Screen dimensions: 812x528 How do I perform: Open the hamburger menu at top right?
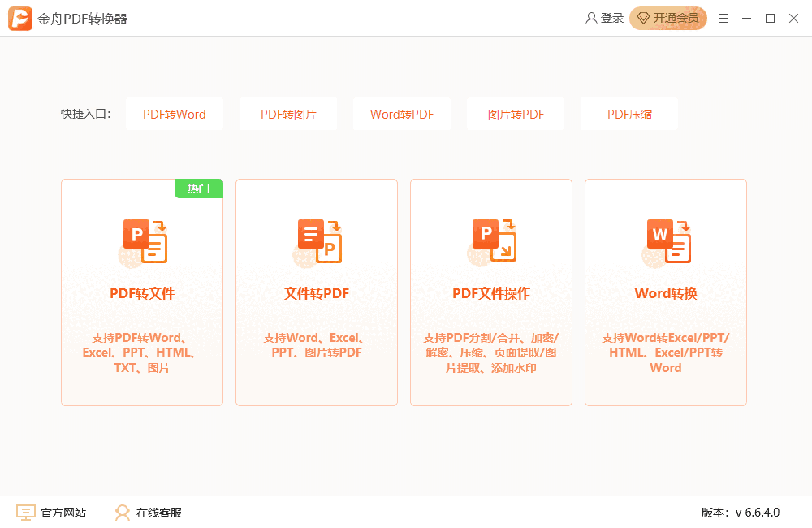tap(723, 17)
